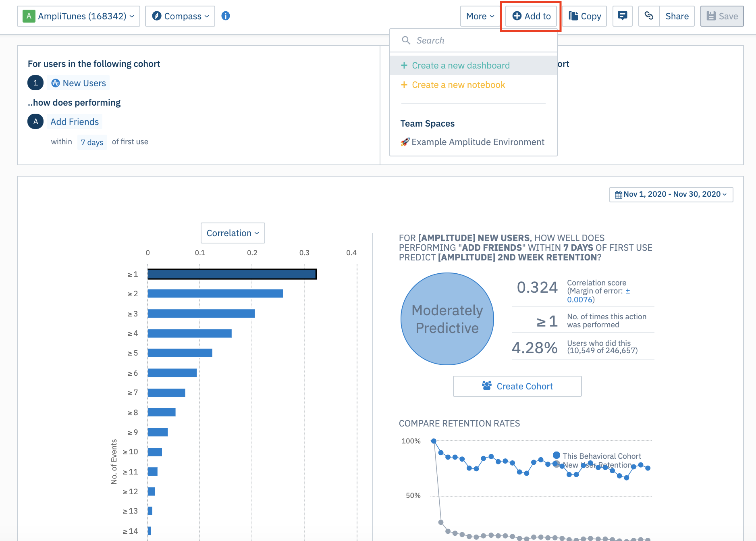Screen dimensions: 756x541
Task: Click the magnifier icon in search box
Action: click(x=406, y=40)
